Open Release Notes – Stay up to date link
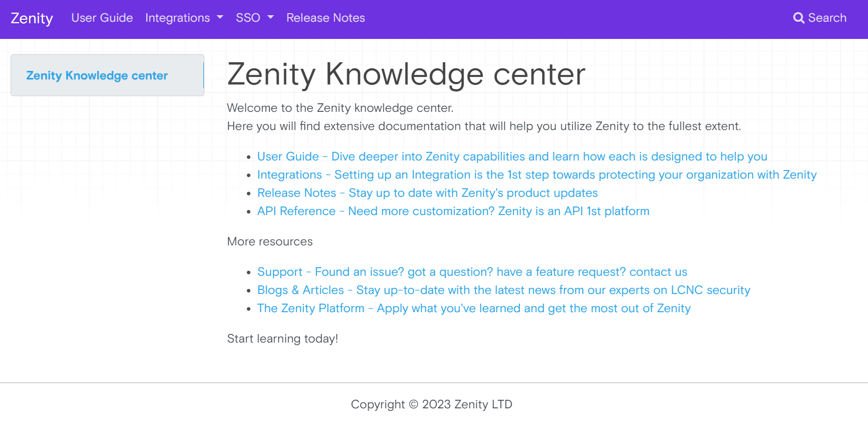Image resolution: width=868 pixels, height=422 pixels. (427, 193)
